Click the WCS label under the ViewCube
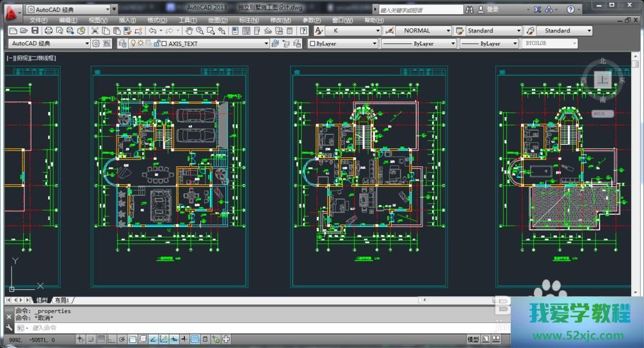Viewport: 644px width, 348px height. point(600,113)
